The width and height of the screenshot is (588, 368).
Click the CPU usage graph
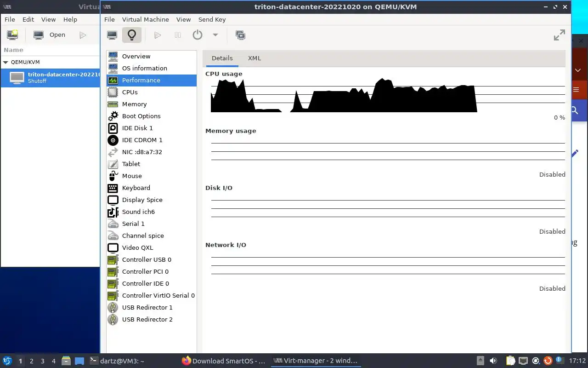pyautogui.click(x=388, y=95)
